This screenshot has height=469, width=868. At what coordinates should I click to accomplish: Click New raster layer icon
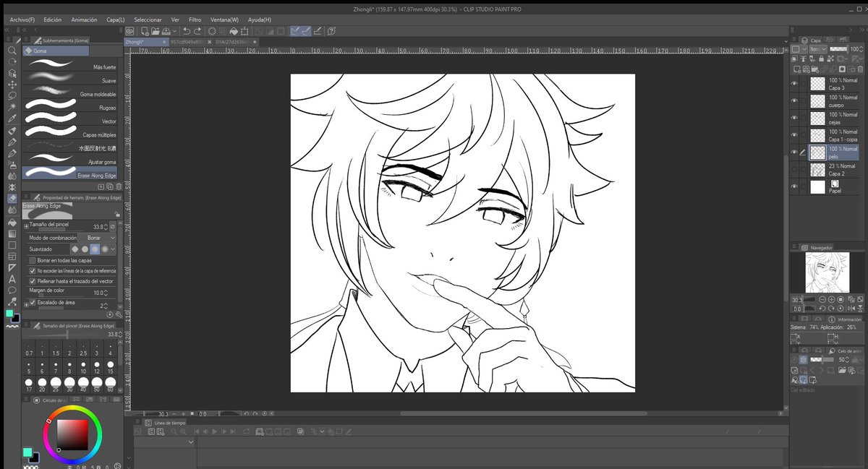[x=798, y=69]
